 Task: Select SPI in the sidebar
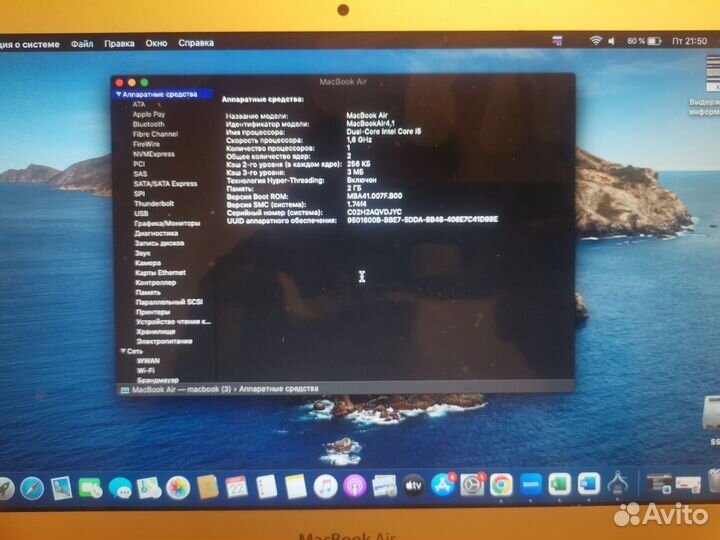coord(139,194)
